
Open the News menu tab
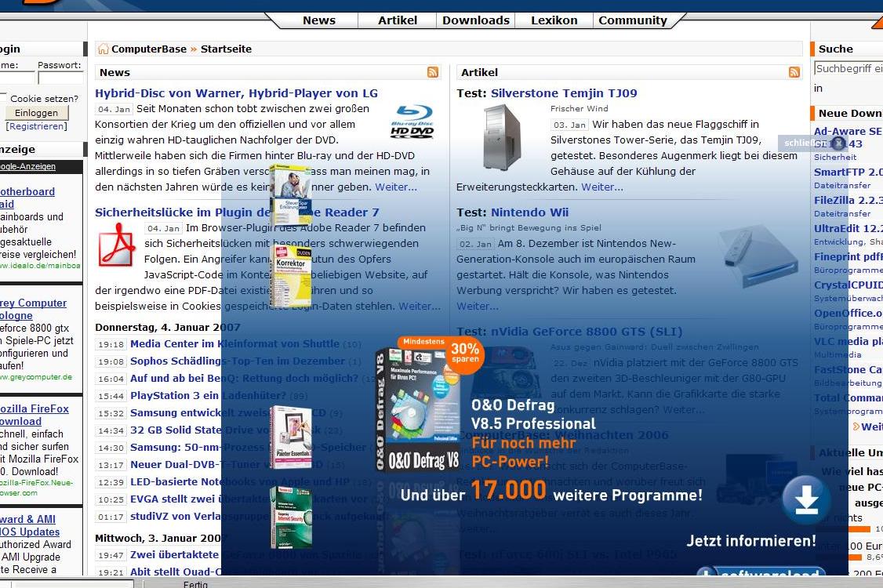[318, 20]
